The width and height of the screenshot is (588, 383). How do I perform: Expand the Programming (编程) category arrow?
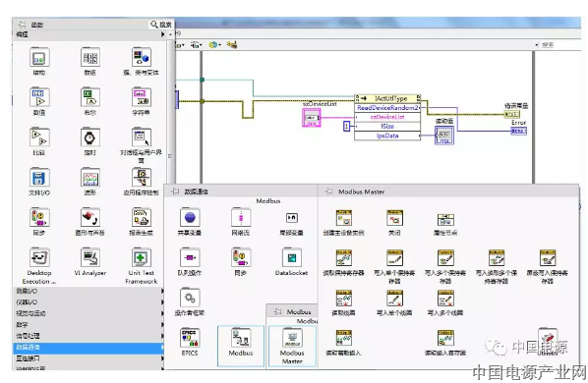(x=163, y=34)
